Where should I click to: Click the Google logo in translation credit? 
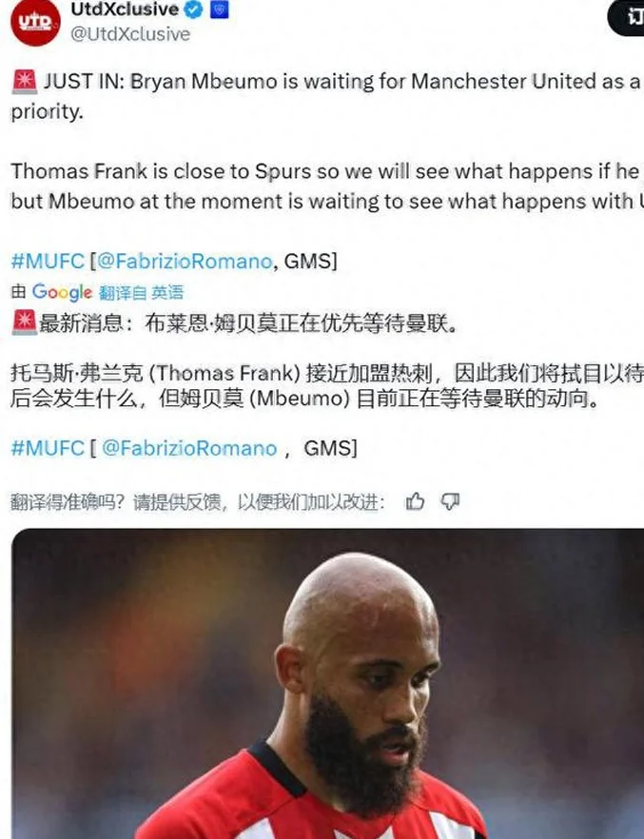tap(62, 292)
